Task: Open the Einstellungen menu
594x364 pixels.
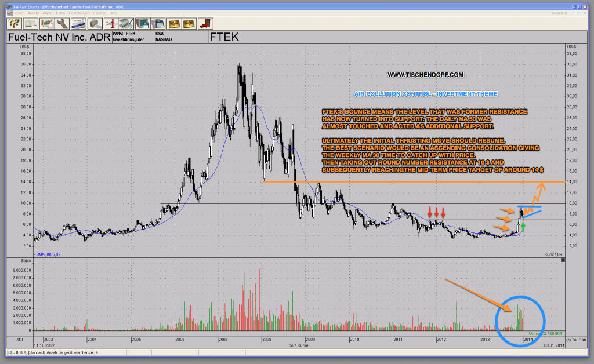Action: [x=78, y=13]
